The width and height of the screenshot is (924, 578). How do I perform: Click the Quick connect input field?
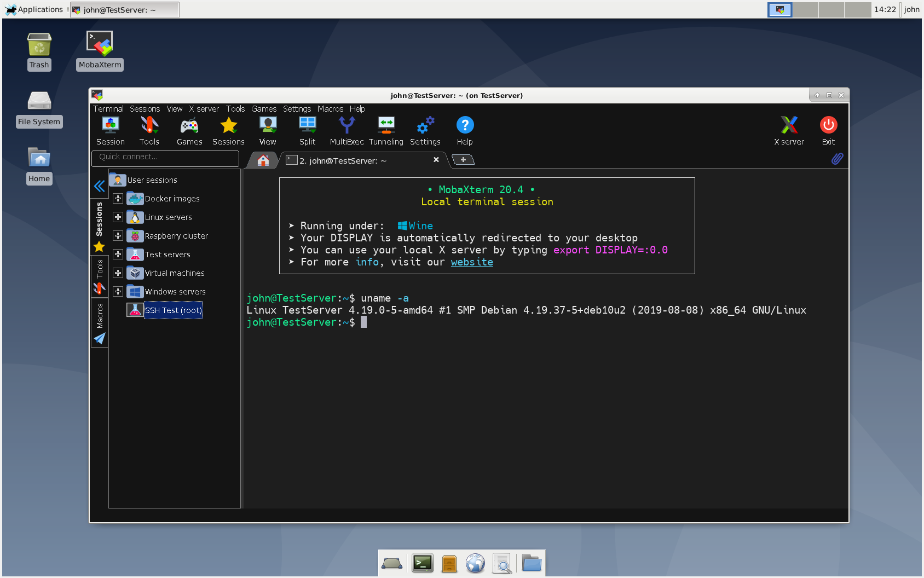pyautogui.click(x=165, y=158)
